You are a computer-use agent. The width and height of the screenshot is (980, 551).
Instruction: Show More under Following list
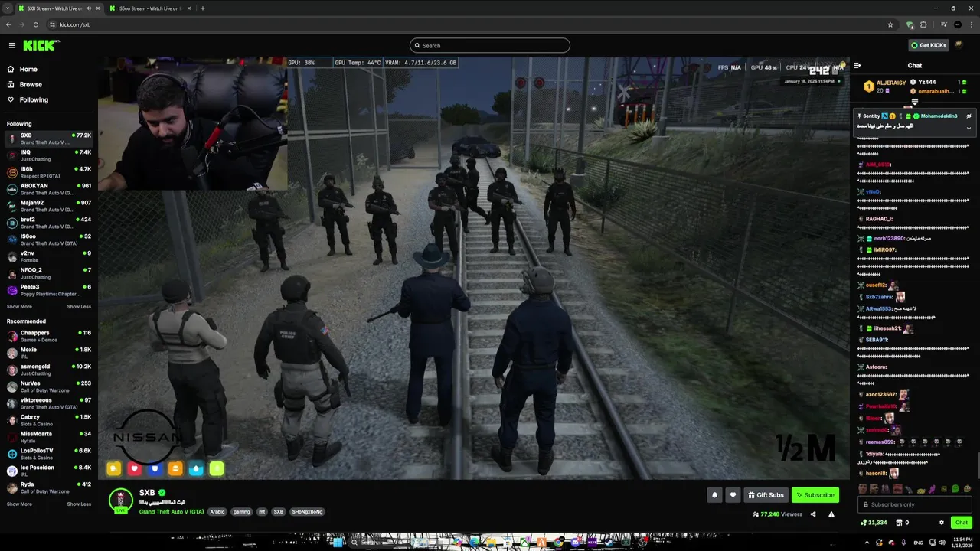[19, 307]
